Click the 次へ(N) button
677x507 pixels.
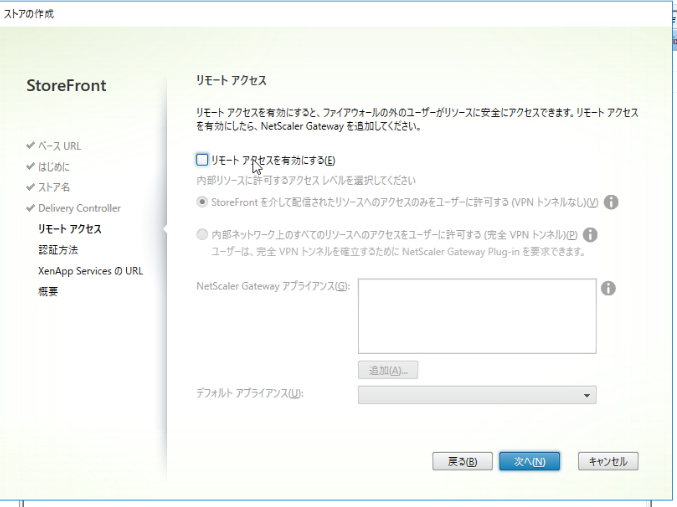tap(529, 461)
